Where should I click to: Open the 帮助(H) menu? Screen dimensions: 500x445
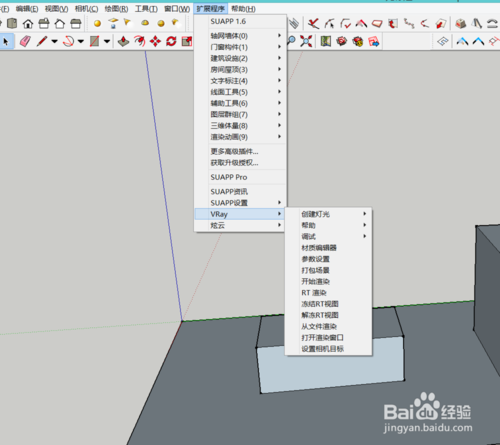tap(243, 9)
